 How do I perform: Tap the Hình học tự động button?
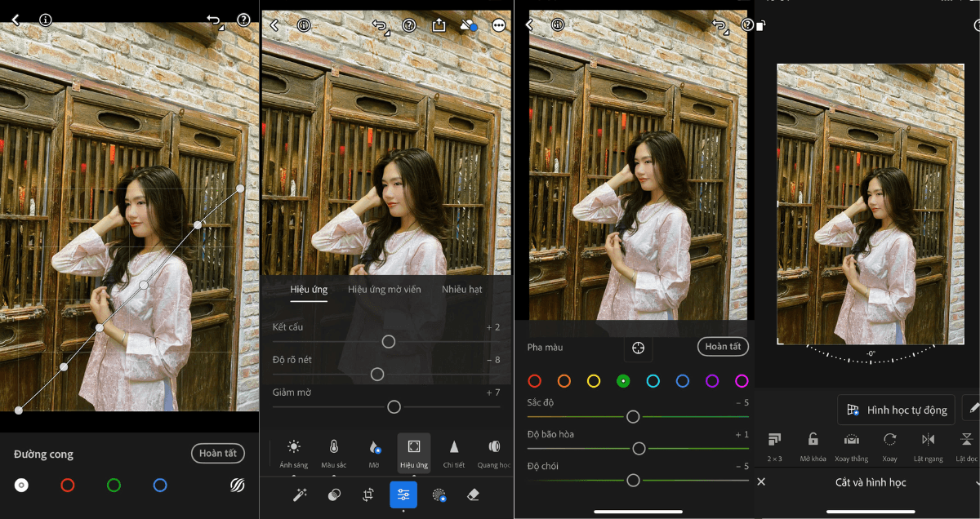point(896,410)
